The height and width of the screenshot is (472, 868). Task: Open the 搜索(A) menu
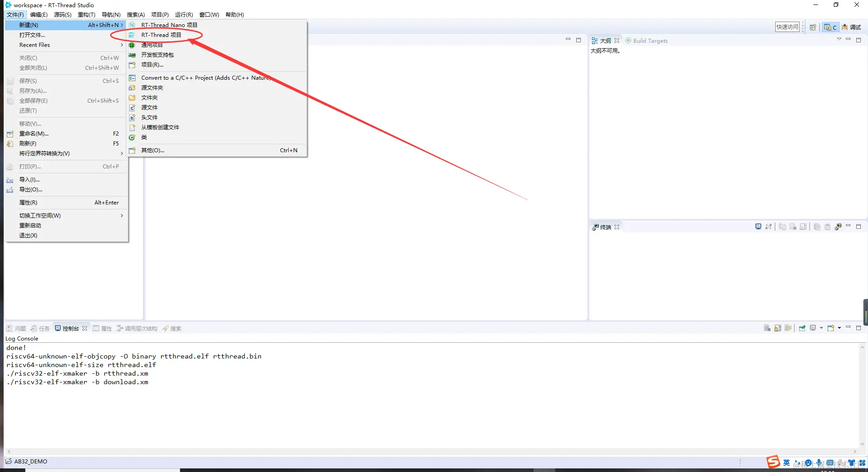pyautogui.click(x=136, y=15)
